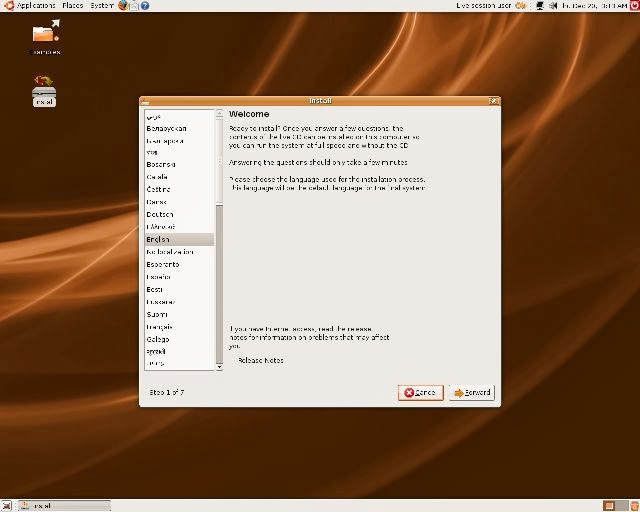Viewport: 640px width, 512px height.
Task: Open the System menu
Action: (x=102, y=5)
